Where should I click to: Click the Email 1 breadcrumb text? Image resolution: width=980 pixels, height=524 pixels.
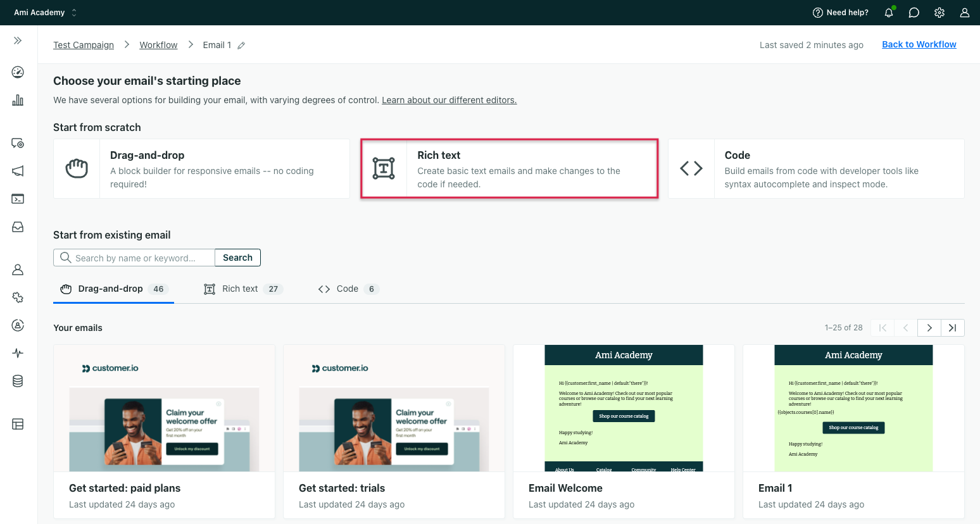(x=217, y=45)
